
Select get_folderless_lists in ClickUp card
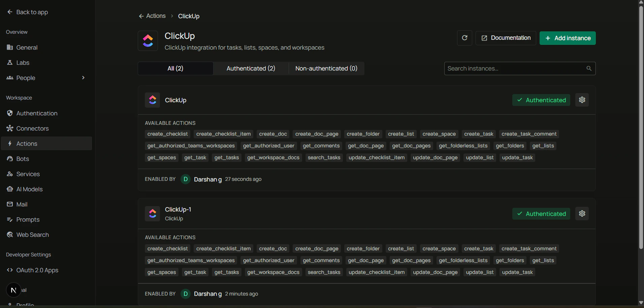coord(463,146)
